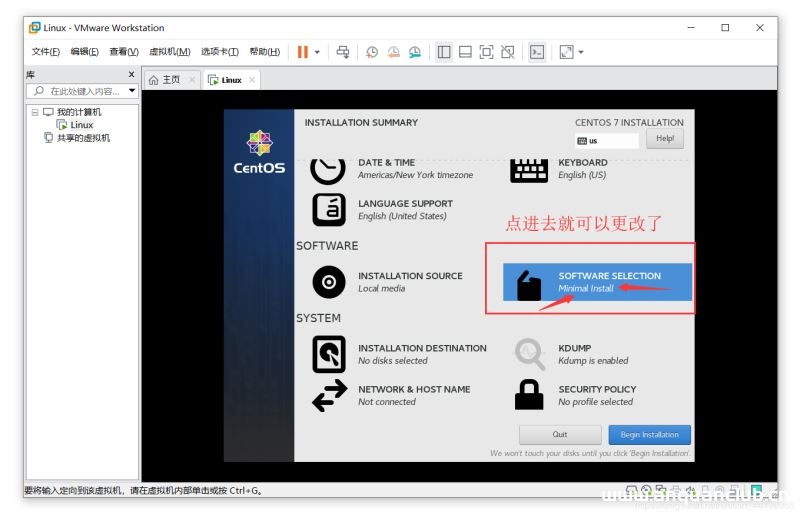Viewport: 800px width, 516px height.
Task: Take a snapshot using the snapshot icon
Action: (x=372, y=52)
